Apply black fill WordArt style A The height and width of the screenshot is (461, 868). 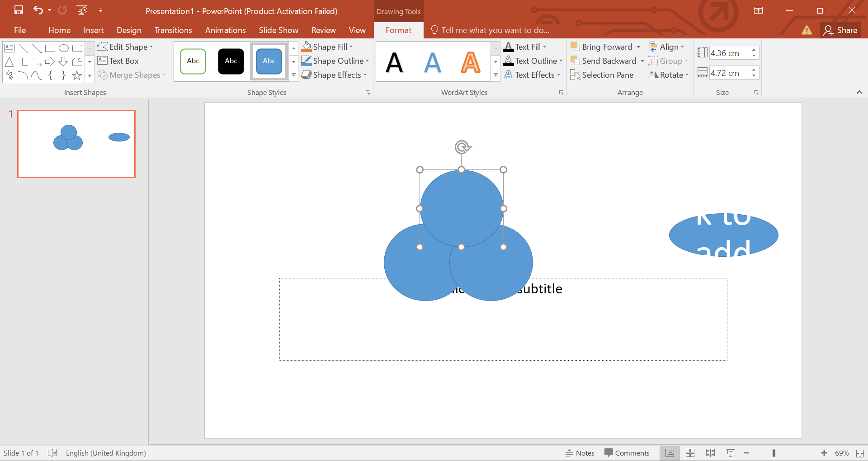[394, 62]
